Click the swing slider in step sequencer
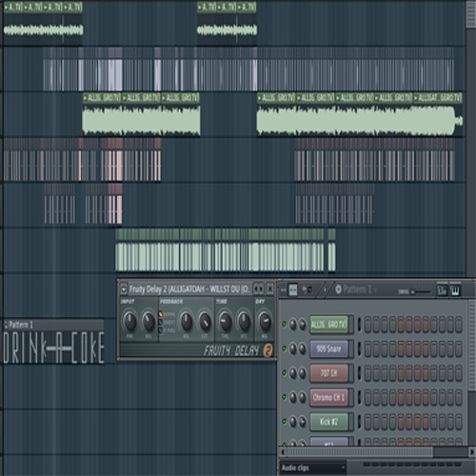 pyautogui.click(x=421, y=291)
